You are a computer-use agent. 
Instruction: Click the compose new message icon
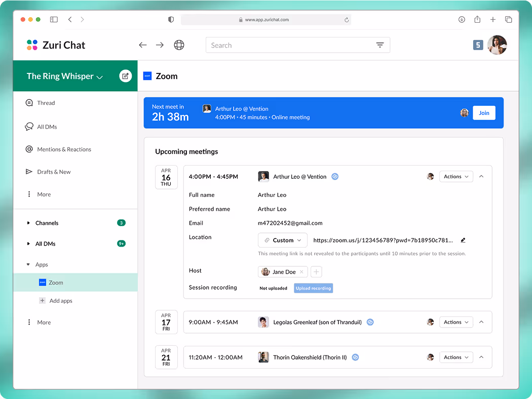(125, 76)
